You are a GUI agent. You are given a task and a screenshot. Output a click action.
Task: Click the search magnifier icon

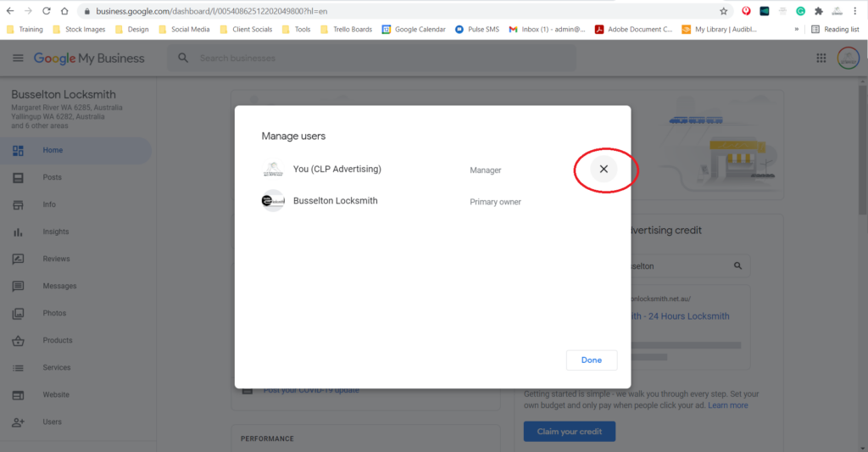pyautogui.click(x=183, y=58)
